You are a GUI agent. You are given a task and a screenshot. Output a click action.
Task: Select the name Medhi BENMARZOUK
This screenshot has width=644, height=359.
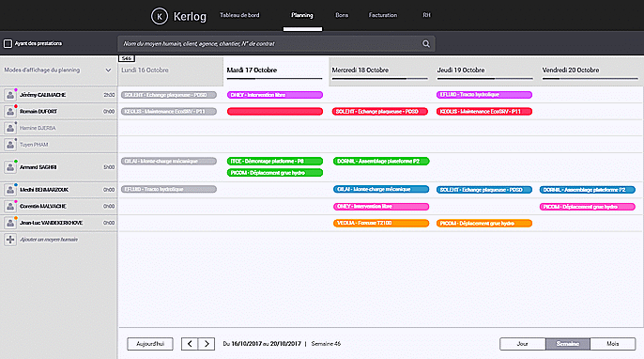click(x=44, y=190)
